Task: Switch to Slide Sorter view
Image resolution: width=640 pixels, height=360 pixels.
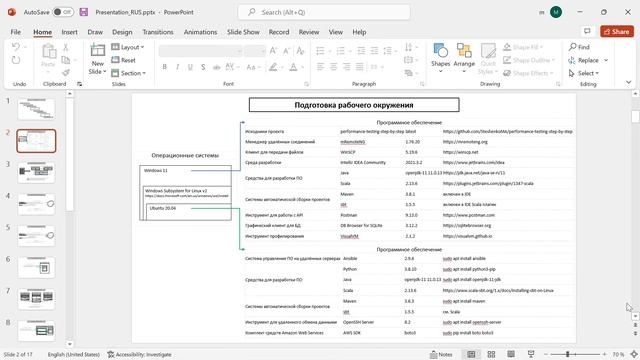Action: point(491,354)
